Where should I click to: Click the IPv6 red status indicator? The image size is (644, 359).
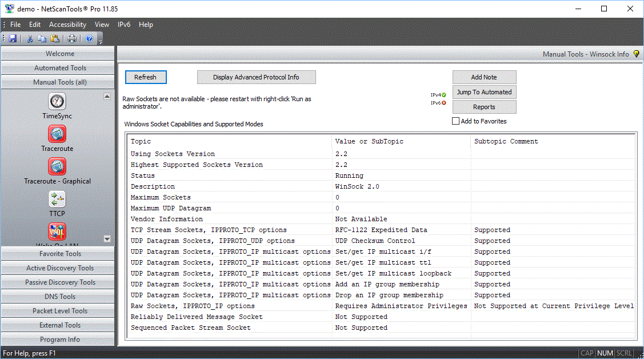click(443, 103)
